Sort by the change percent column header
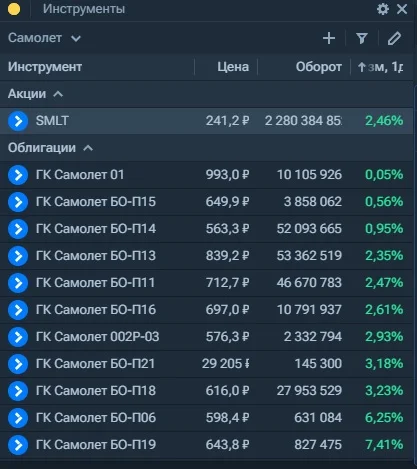The image size is (417, 469). 380,67
